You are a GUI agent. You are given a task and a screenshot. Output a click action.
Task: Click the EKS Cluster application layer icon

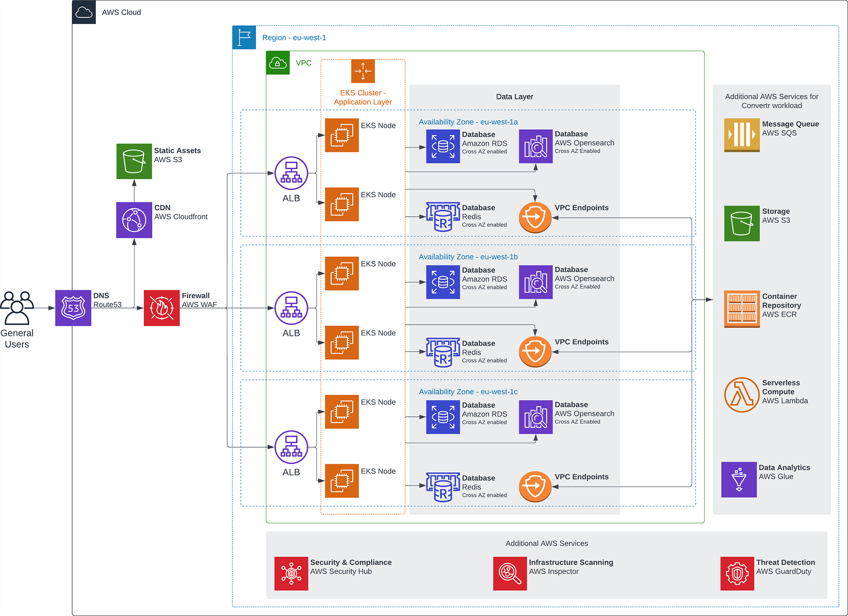(363, 71)
